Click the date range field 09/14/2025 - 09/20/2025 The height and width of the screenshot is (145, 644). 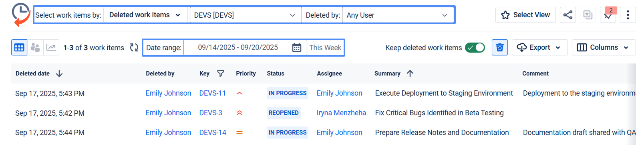pos(238,47)
